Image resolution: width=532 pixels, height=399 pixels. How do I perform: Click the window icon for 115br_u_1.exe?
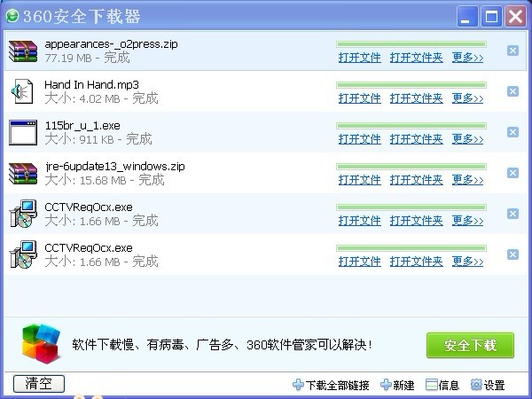coord(23,132)
